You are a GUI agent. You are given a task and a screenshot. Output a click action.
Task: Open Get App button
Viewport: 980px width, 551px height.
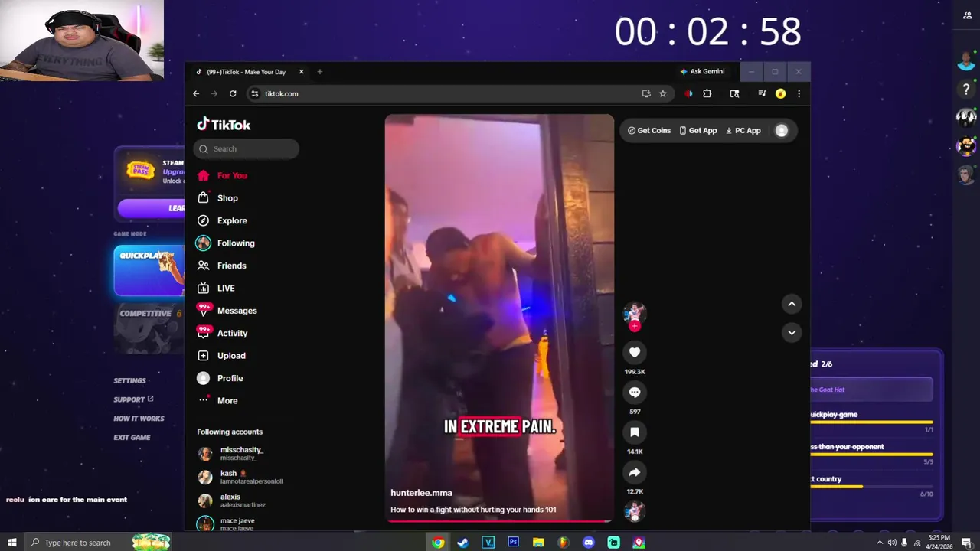click(x=698, y=130)
